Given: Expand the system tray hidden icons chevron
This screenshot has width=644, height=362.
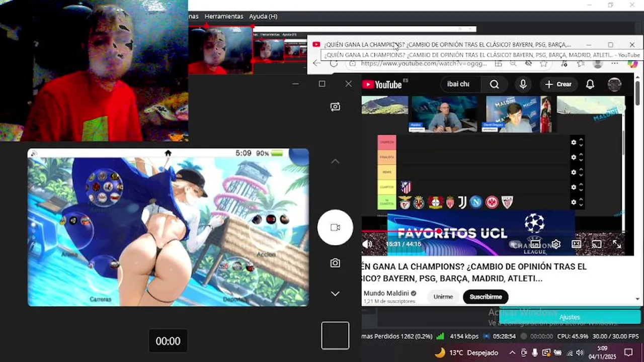Looking at the screenshot, I should click(512, 352).
